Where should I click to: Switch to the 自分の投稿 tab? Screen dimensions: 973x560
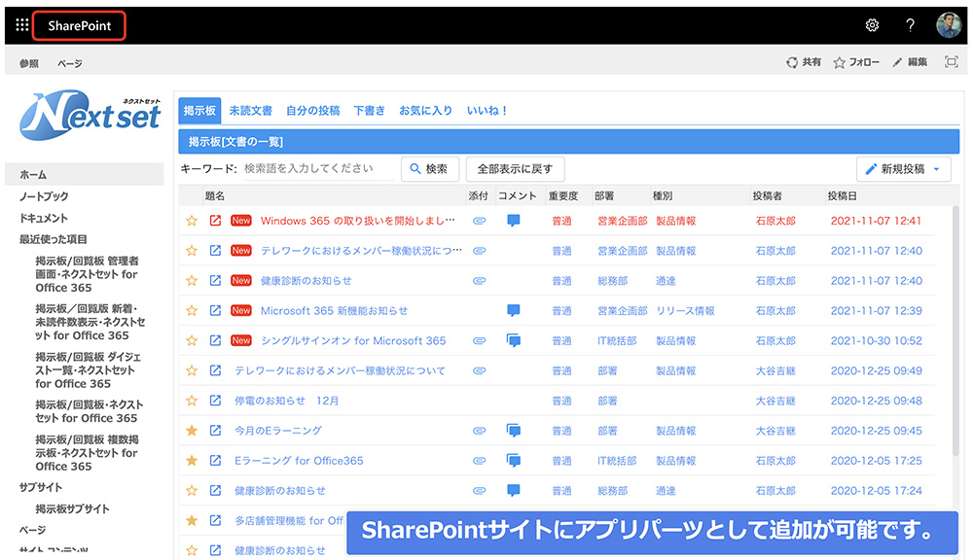click(312, 111)
